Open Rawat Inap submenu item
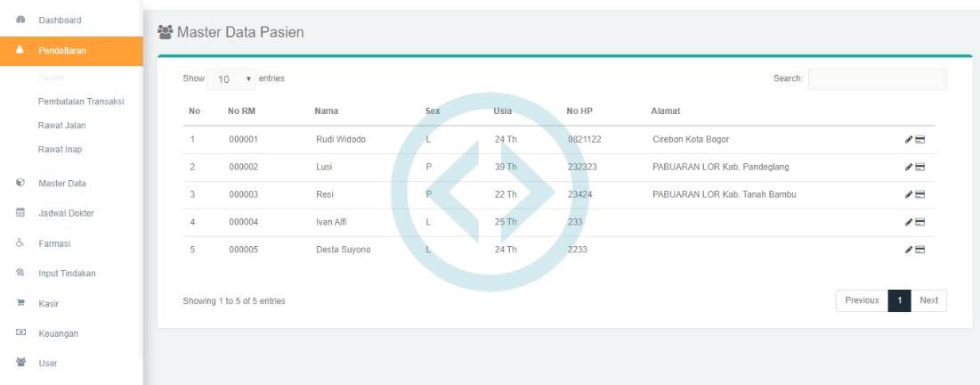This screenshot has height=385, width=980. 60,150
